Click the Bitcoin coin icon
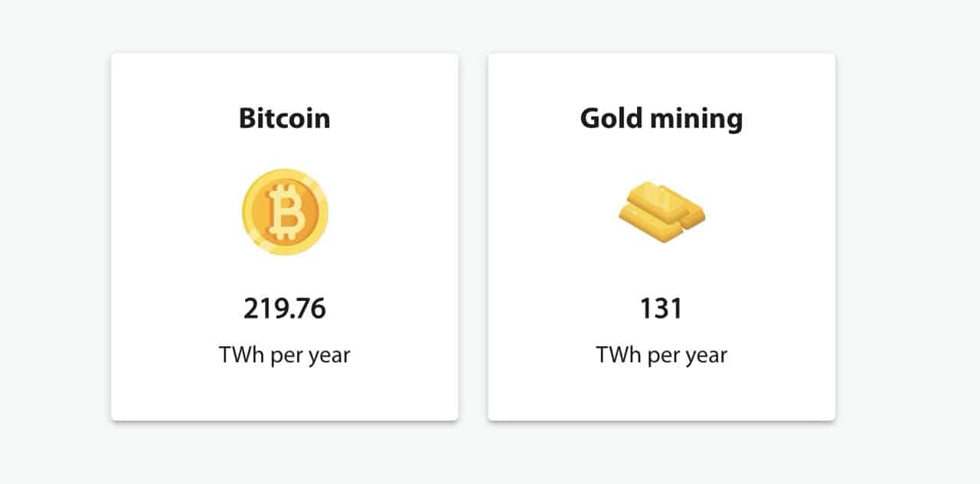This screenshot has height=484, width=980. (285, 212)
